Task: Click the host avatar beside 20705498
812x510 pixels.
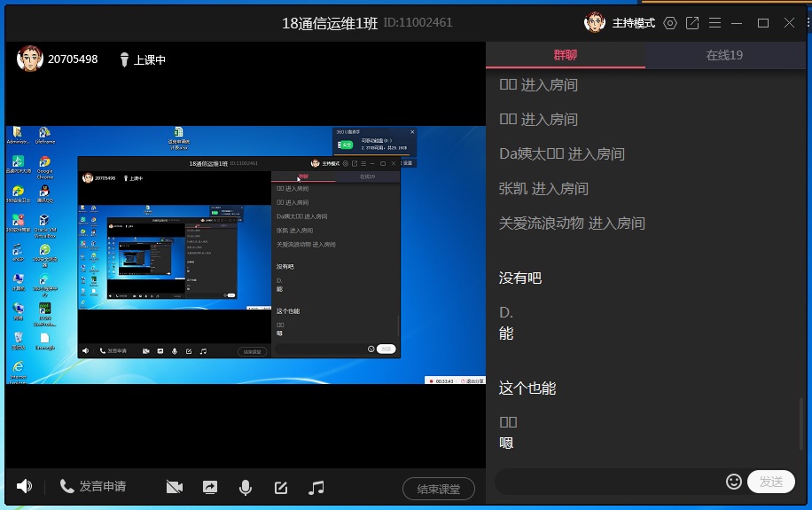Action: pos(30,59)
